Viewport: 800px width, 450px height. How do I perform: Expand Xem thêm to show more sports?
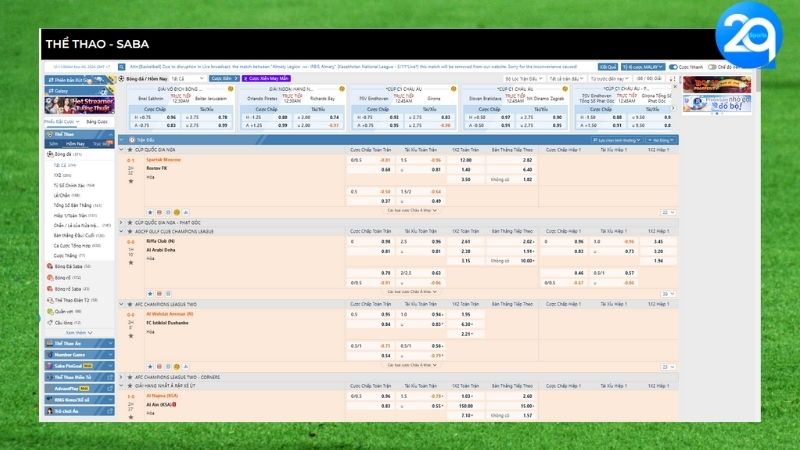(x=79, y=333)
